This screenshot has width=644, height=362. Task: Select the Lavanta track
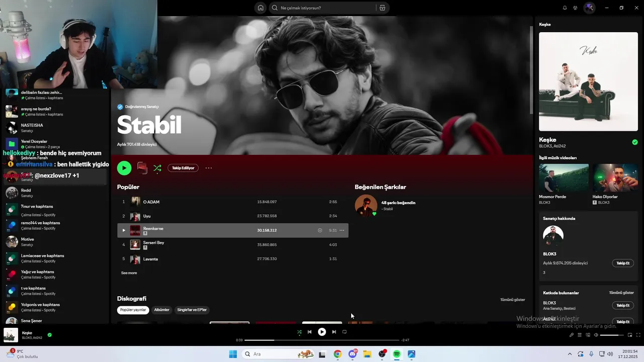(232, 259)
